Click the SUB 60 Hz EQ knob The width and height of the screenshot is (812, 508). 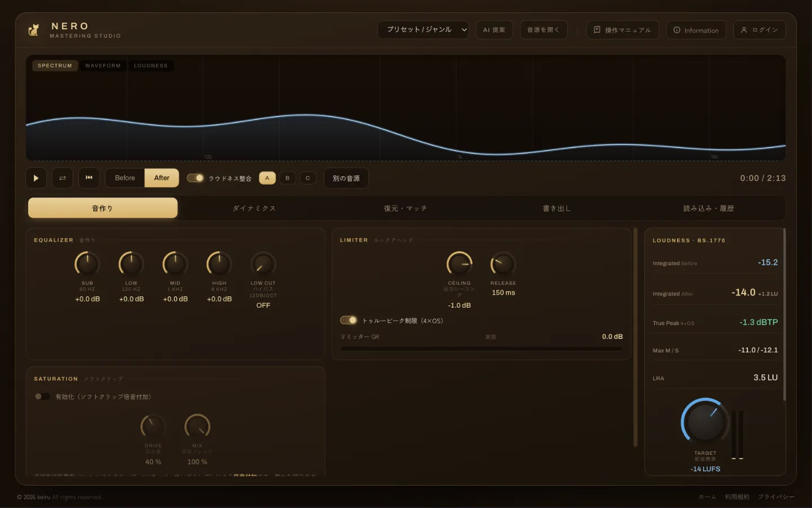pos(87,264)
